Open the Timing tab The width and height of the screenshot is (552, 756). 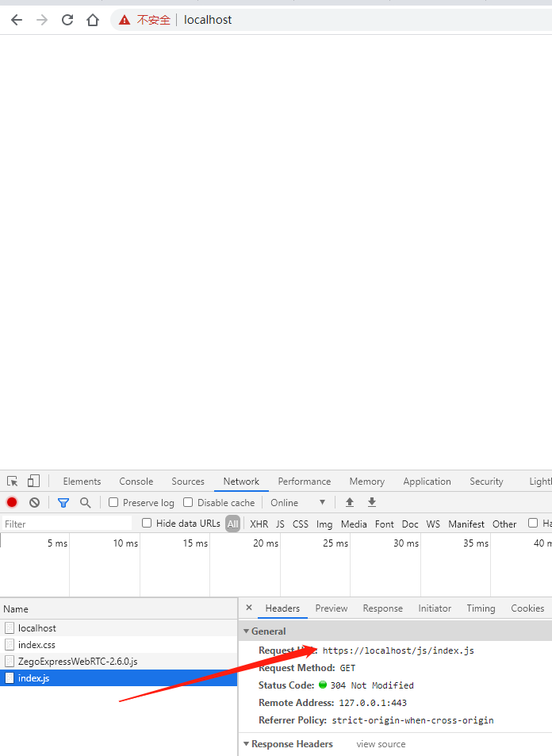coord(481,608)
